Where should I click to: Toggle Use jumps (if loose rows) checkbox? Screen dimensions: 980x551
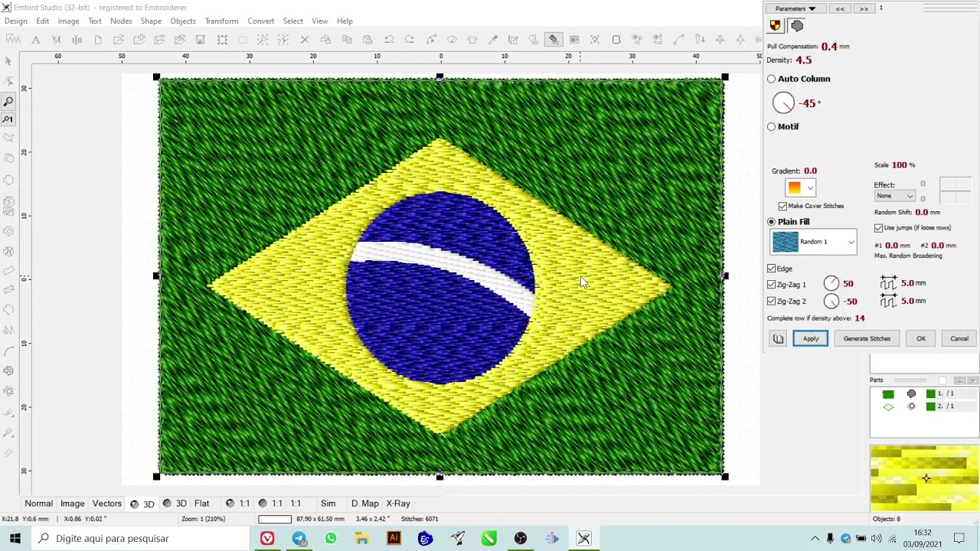pos(878,228)
